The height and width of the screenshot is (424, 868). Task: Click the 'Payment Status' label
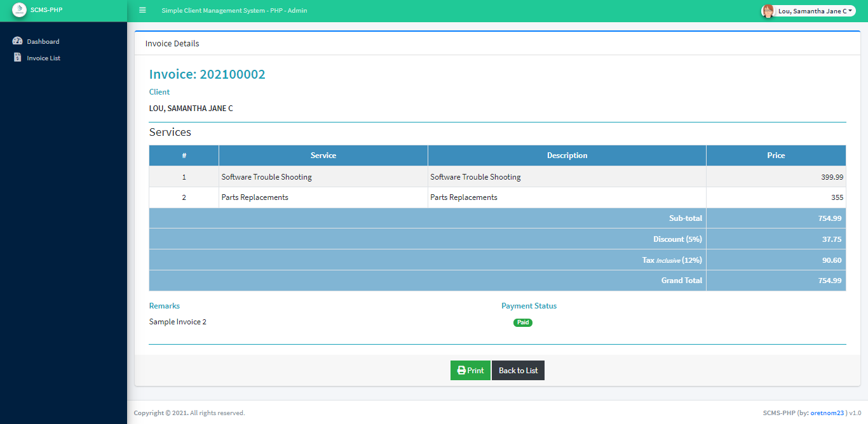click(529, 306)
